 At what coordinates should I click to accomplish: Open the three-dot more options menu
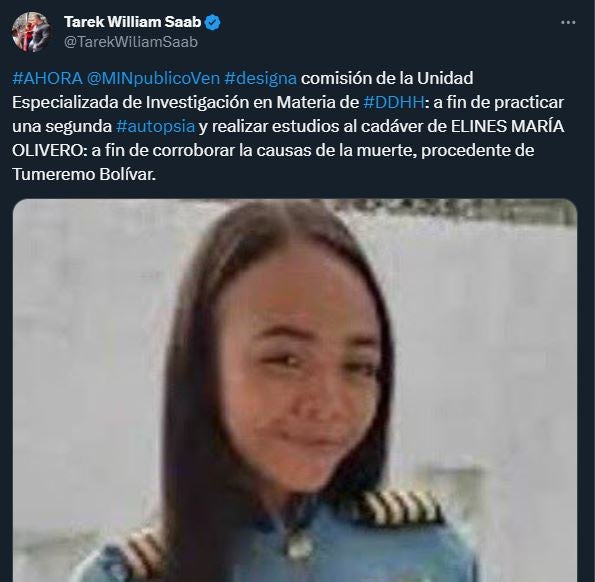pyautogui.click(x=568, y=23)
